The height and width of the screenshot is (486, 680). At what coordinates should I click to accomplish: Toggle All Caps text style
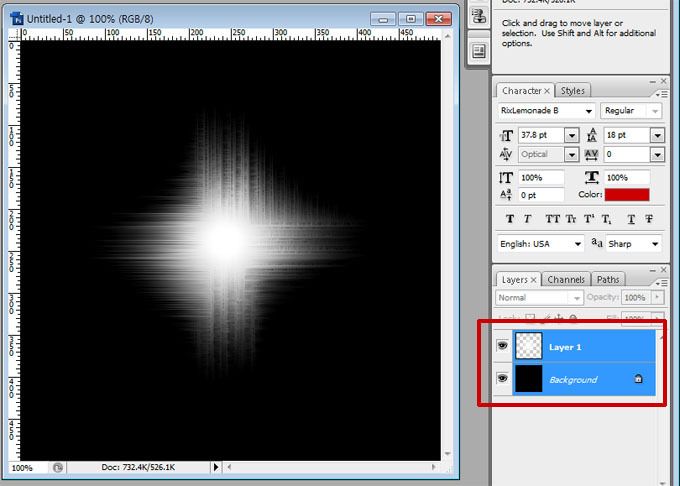552,219
